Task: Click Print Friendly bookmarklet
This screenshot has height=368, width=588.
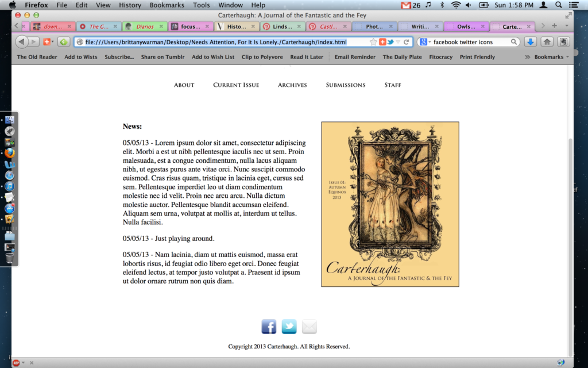Action: [477, 57]
